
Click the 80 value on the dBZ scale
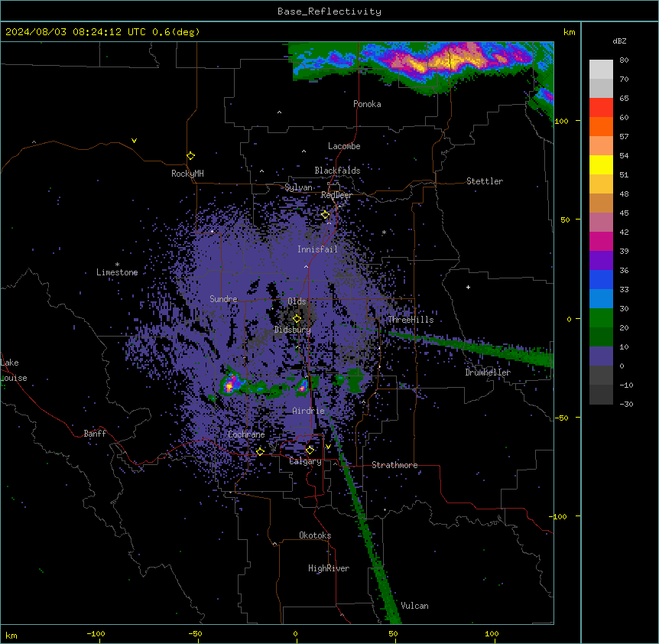(624, 60)
